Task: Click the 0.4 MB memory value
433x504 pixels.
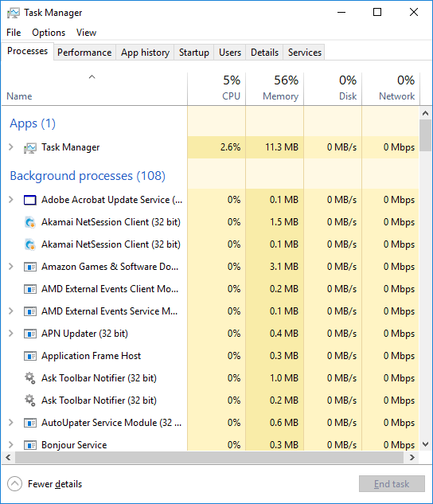Action: [x=284, y=334]
